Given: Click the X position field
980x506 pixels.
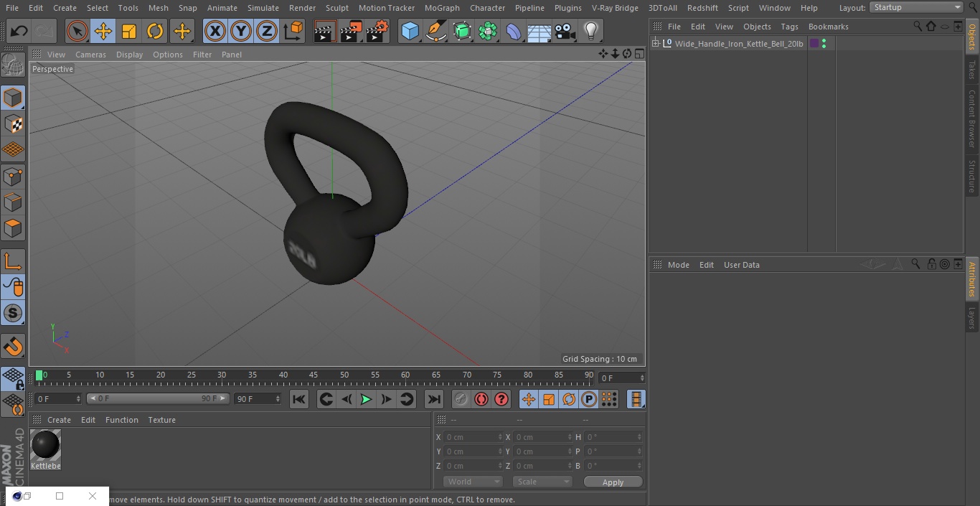Looking at the screenshot, I should 473,437.
